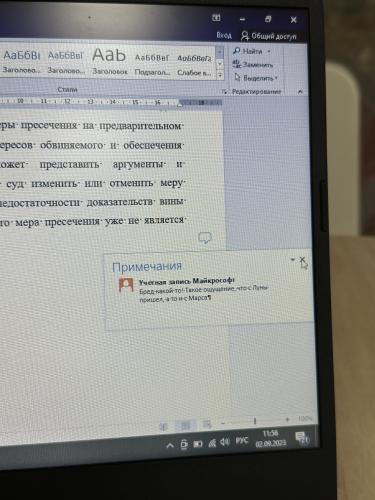Close the Примечания comments pane
This screenshot has height=500, width=375.
302,259
